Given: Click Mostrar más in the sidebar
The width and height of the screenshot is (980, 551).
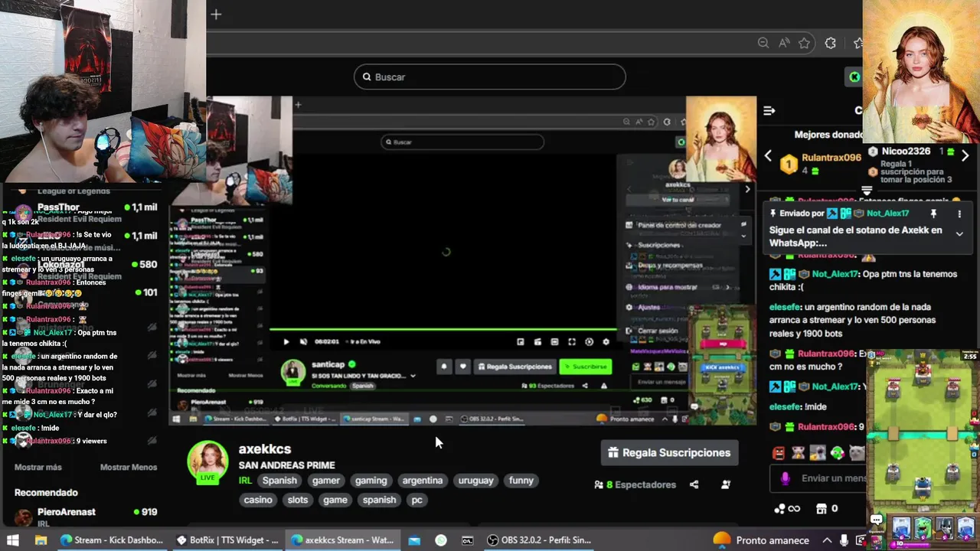Looking at the screenshot, I should 38,467.
